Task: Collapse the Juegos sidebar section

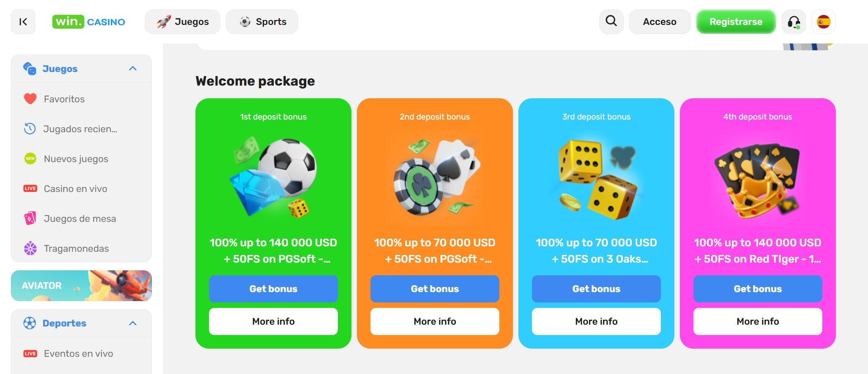Action: [133, 68]
